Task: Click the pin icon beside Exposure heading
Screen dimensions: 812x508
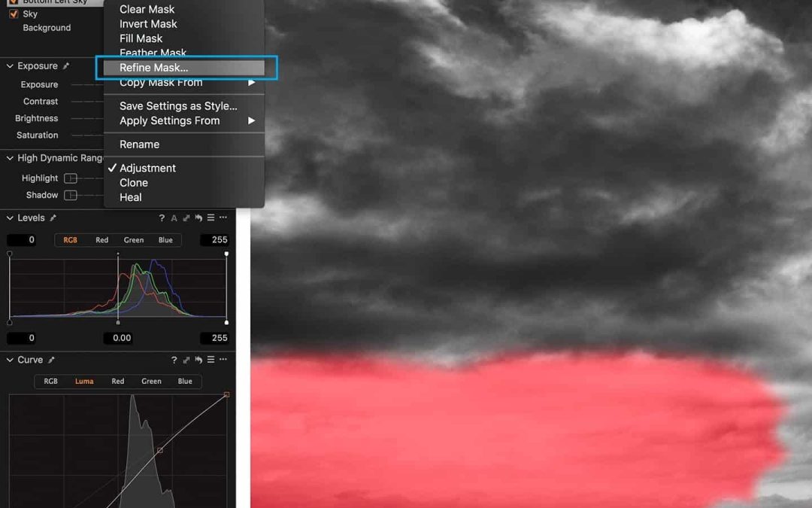Action: tap(66, 66)
